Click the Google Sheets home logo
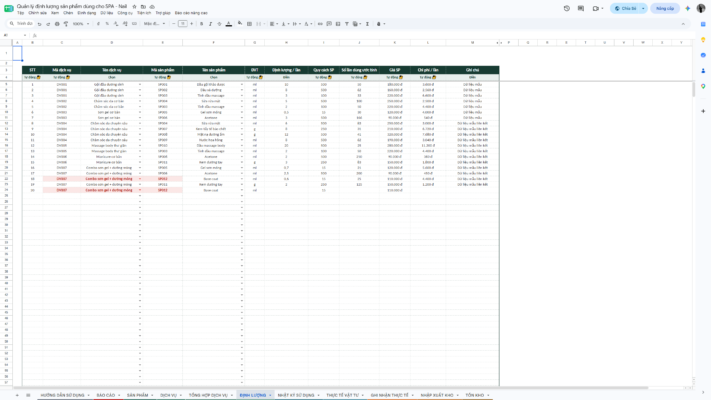This screenshot has width=711, height=400. [9, 8]
